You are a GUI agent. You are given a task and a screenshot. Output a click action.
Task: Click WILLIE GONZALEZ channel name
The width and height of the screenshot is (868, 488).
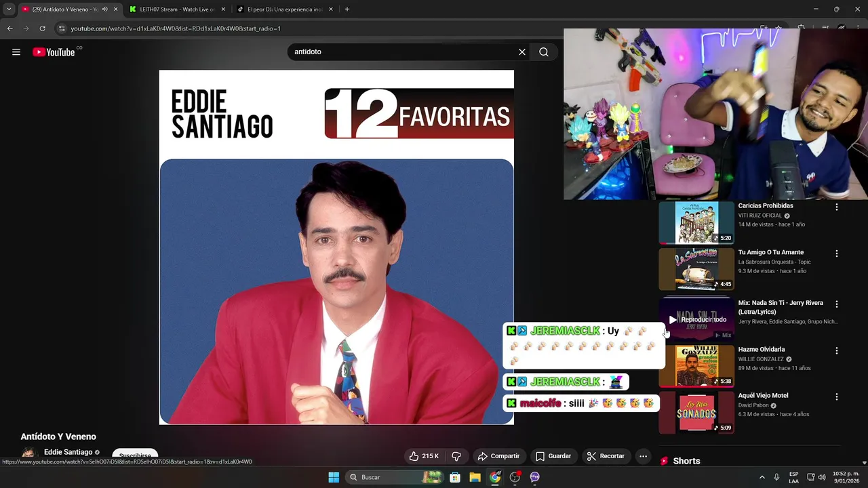click(x=761, y=359)
